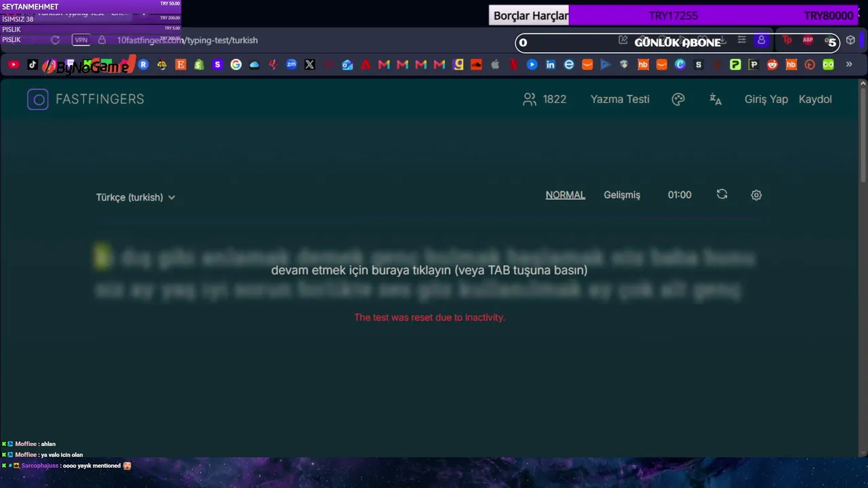Click the address bar URL
868x488 pixels.
coord(187,40)
